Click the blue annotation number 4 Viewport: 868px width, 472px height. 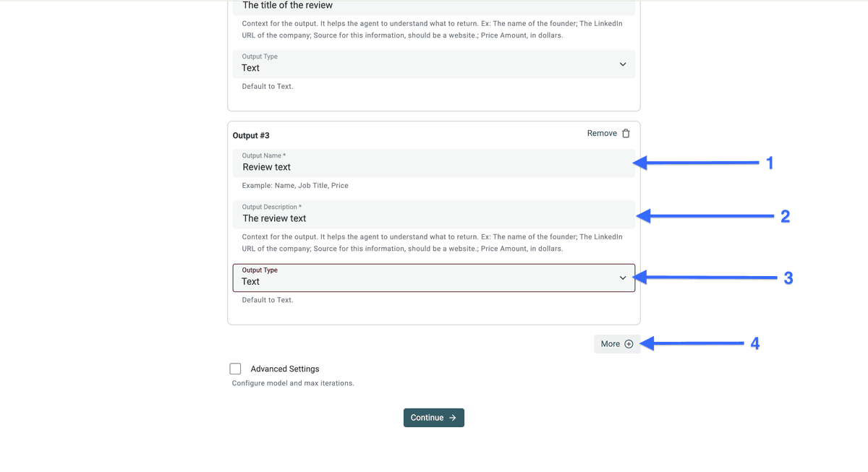coord(754,344)
